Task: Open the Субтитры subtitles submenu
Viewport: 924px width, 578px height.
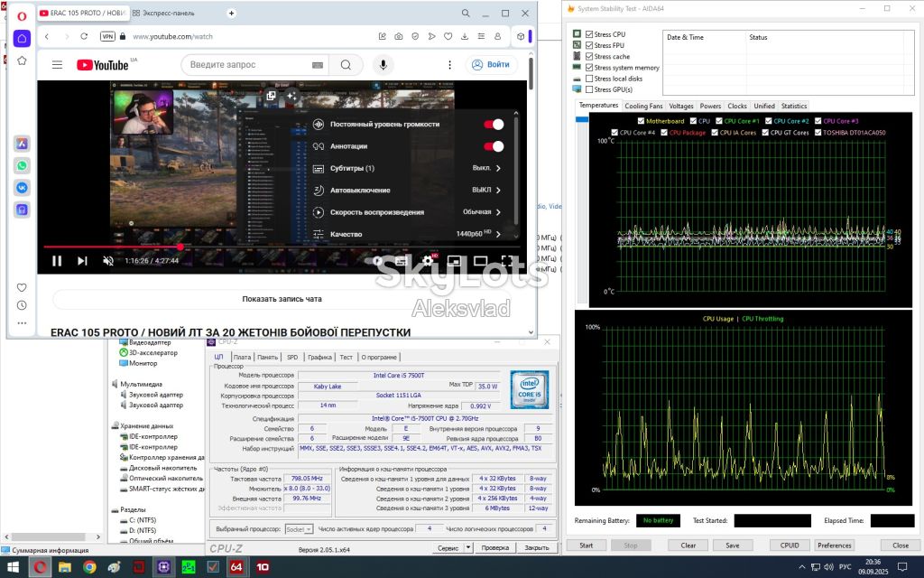Action: 407,168
